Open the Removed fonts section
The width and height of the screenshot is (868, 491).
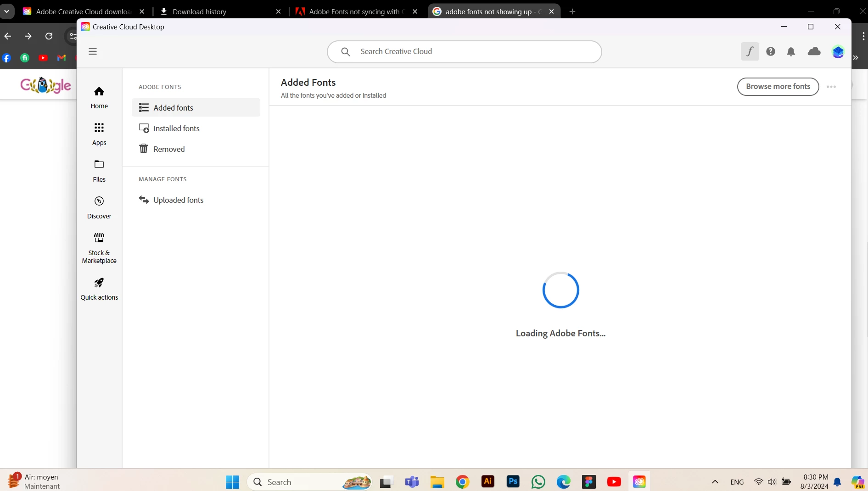pos(196,149)
